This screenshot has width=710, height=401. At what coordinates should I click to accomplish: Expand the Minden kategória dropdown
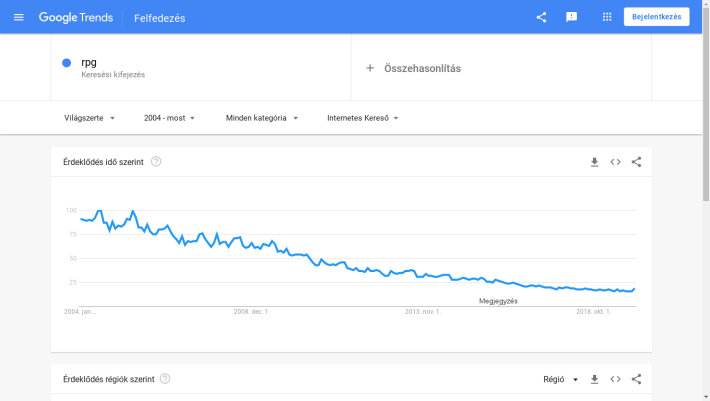point(262,118)
